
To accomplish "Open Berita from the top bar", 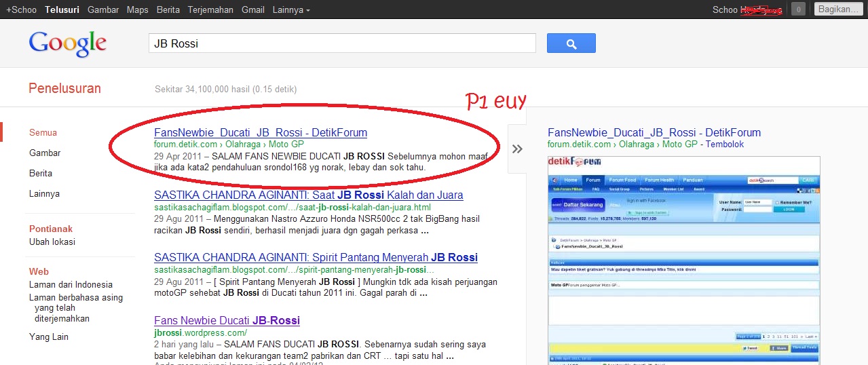I will click(168, 10).
